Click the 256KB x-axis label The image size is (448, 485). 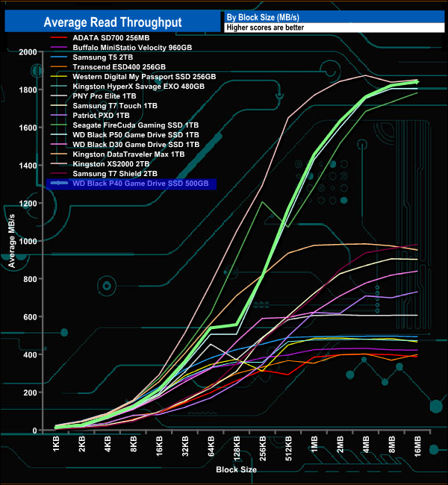coord(263,448)
